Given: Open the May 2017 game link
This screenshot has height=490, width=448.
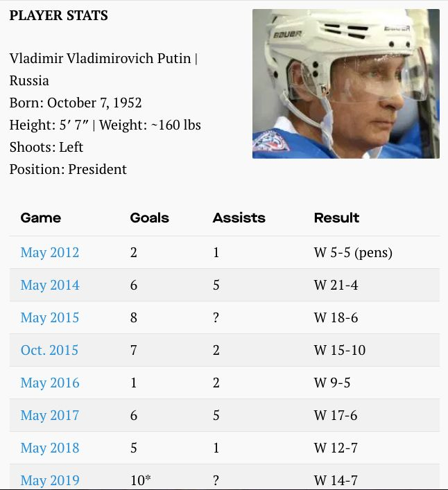Looking at the screenshot, I should pyautogui.click(x=50, y=415).
